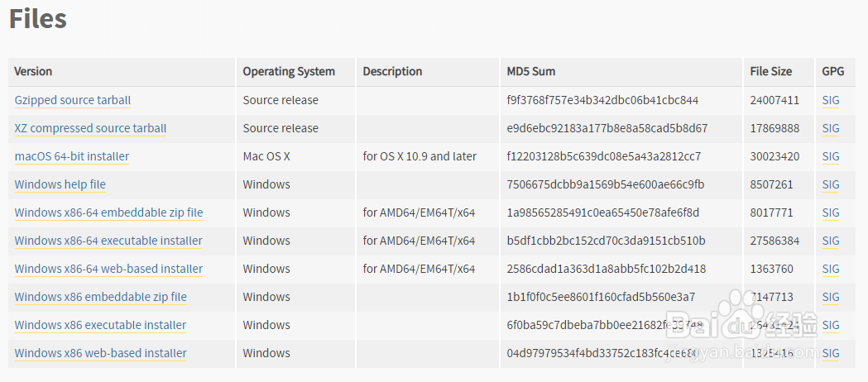Open SIG for Windows x86-64 web-based installer
This screenshot has width=868, height=382.
pyautogui.click(x=831, y=269)
